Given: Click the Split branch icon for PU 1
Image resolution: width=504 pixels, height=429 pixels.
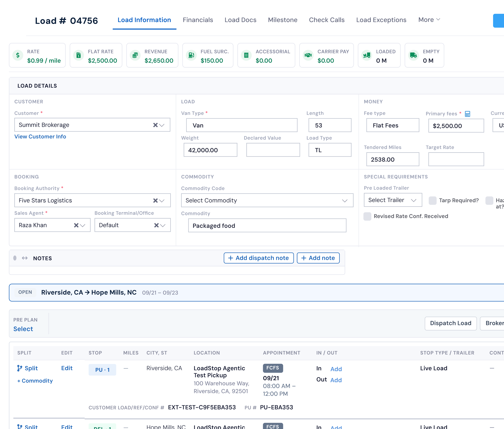Looking at the screenshot, I should 20,368.
